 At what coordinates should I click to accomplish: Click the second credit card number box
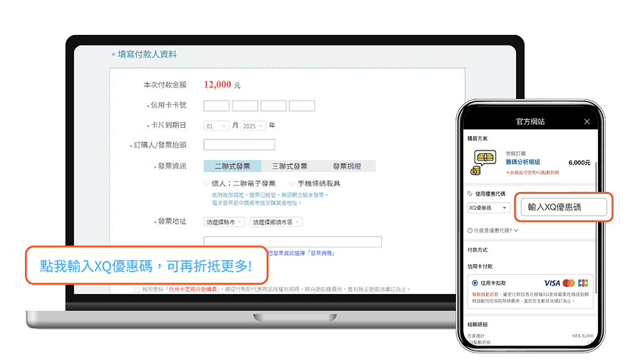(x=245, y=106)
